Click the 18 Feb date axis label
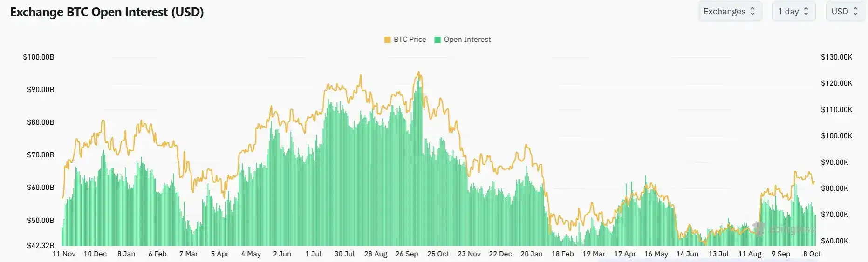The height and width of the screenshot is (262, 868). pyautogui.click(x=562, y=254)
